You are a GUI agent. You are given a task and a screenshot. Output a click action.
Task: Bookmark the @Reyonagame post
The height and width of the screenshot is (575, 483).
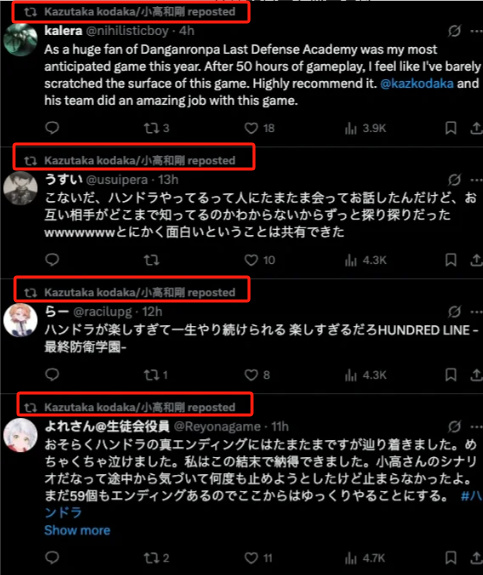click(451, 558)
